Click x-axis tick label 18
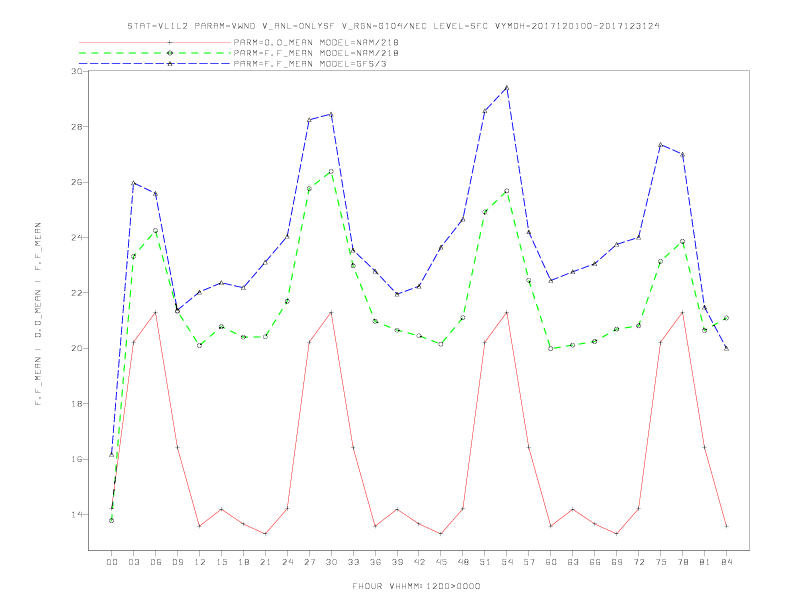The height and width of the screenshot is (612, 792). click(243, 562)
